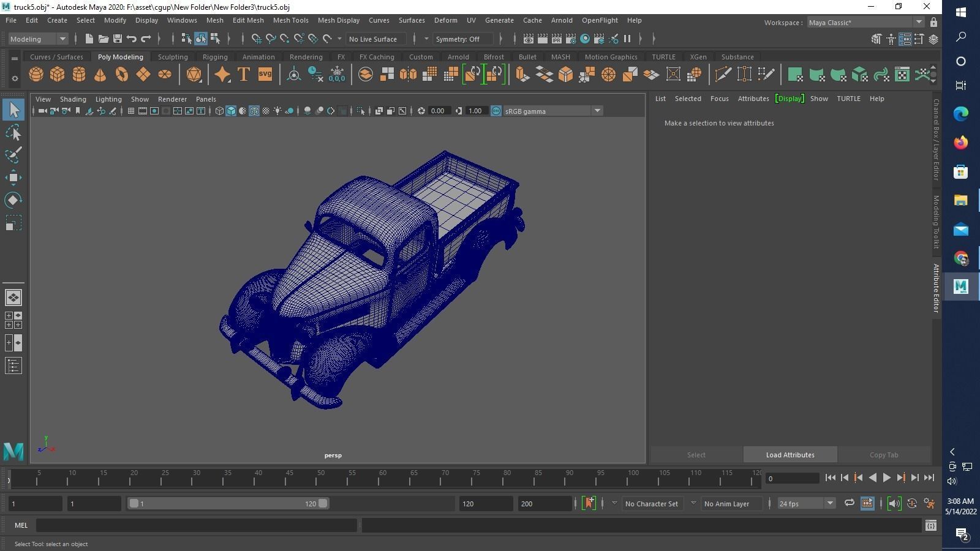Toggle the auto keyframe button

click(x=589, y=503)
